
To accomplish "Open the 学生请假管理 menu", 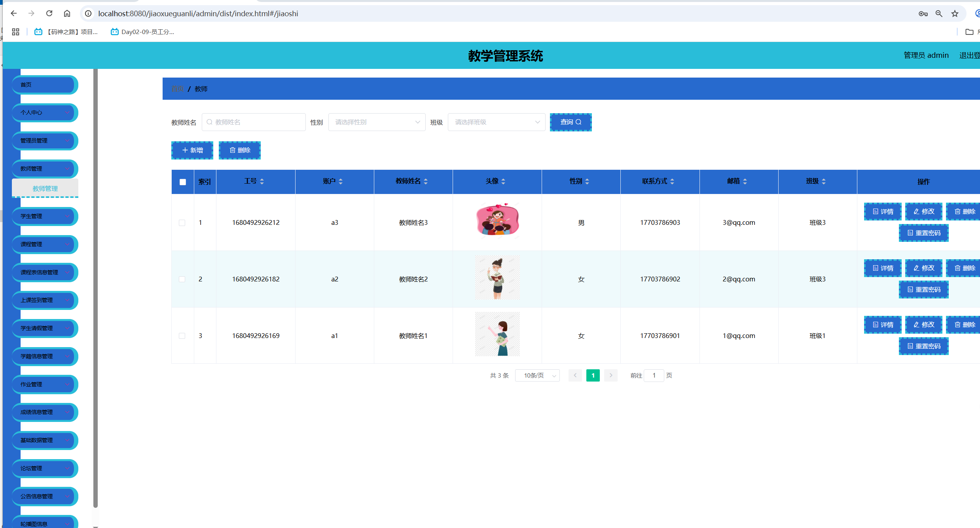I will pyautogui.click(x=45, y=328).
